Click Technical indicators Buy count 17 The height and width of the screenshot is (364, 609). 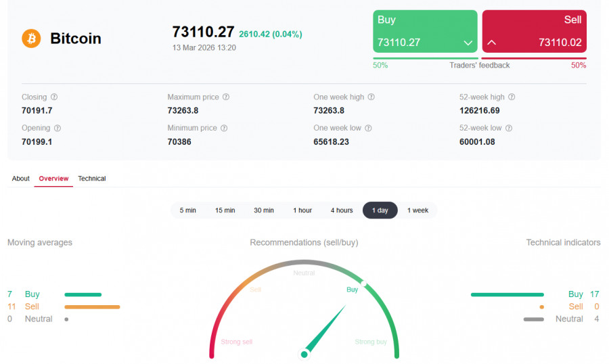click(x=595, y=294)
